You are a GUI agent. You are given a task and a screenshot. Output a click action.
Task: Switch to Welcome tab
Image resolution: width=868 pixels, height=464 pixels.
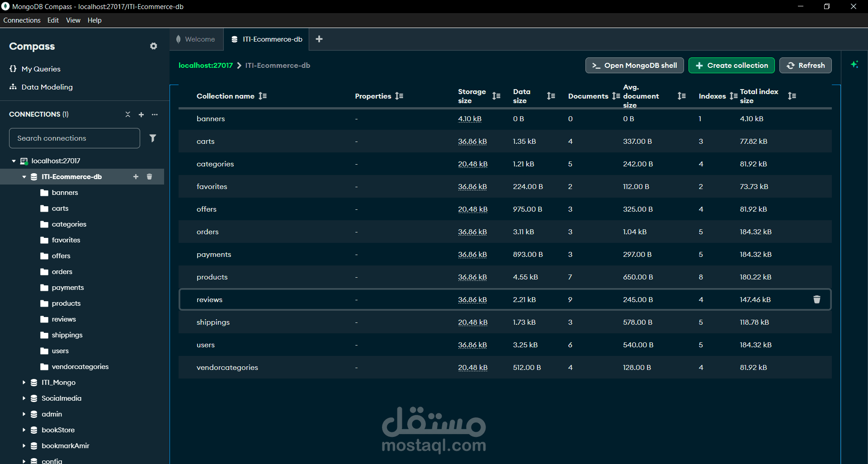click(196, 39)
